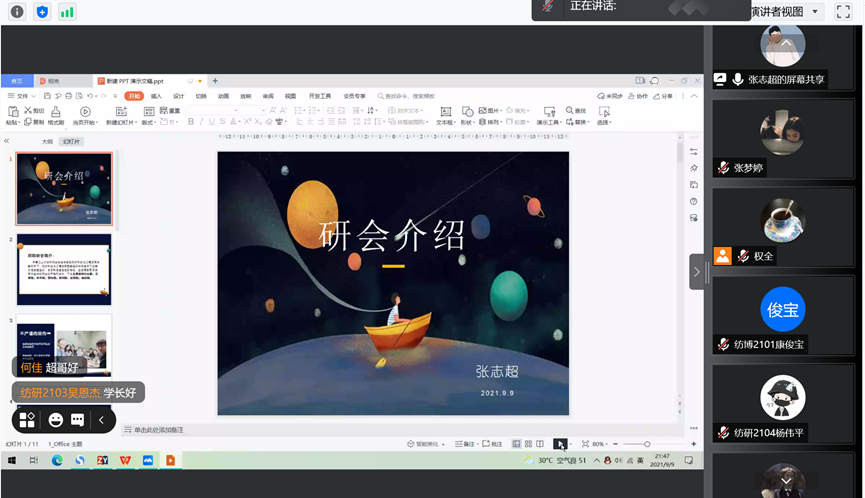Switch to the 首页 home tab in WPS
The image size is (865, 498).
[17, 81]
